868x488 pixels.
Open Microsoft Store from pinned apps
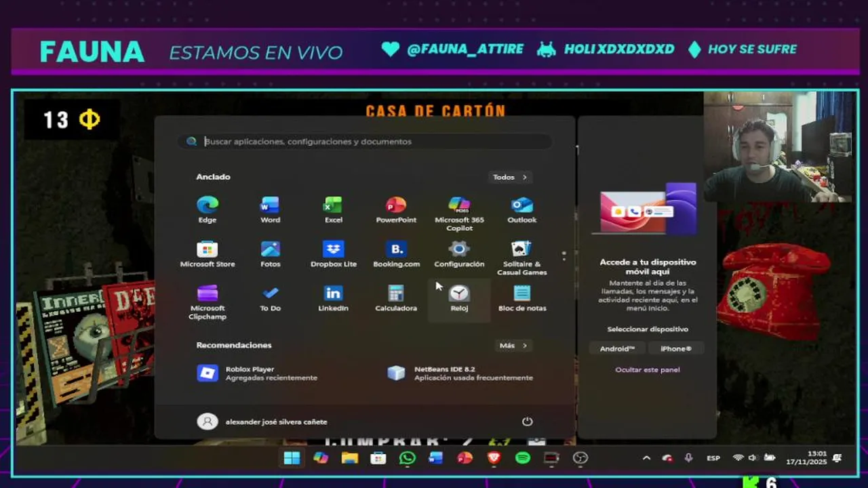tap(208, 254)
